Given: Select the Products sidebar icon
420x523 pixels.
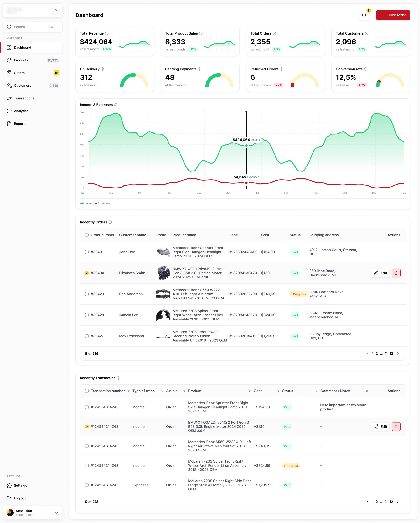Looking at the screenshot, I should coord(9,60).
